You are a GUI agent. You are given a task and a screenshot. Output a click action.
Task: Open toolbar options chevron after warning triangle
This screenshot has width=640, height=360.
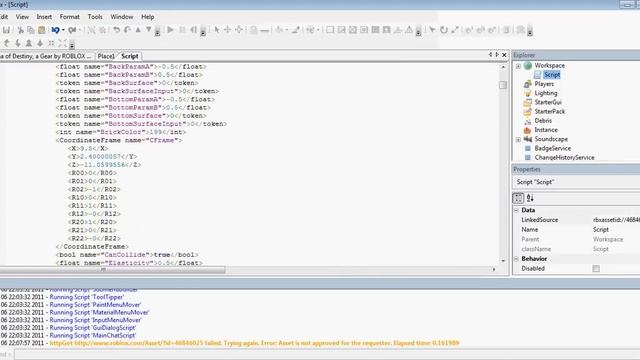[x=418, y=33]
